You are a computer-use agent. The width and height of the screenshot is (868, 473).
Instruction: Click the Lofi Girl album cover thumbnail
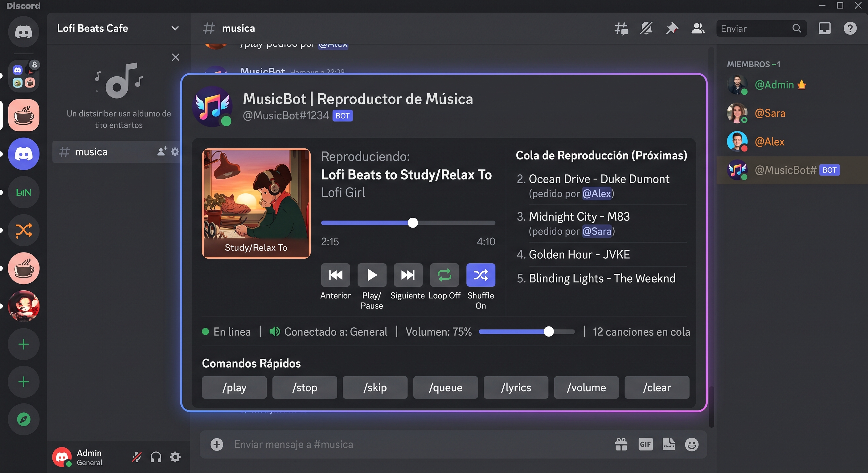256,203
